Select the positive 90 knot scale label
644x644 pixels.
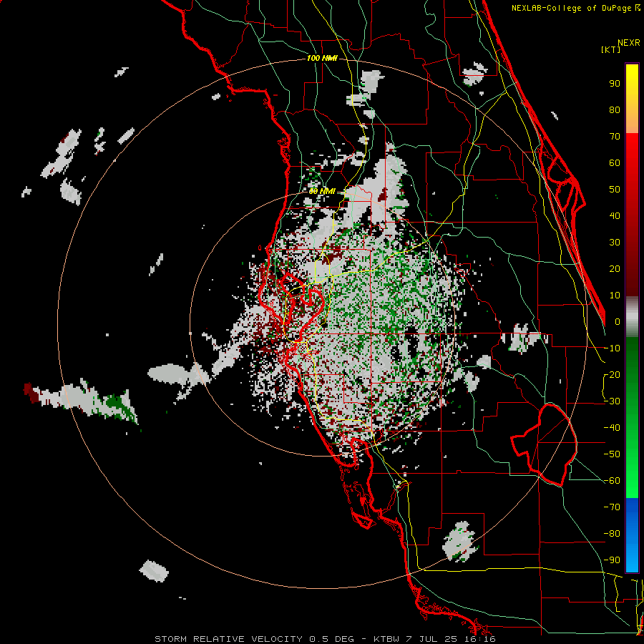click(x=615, y=84)
